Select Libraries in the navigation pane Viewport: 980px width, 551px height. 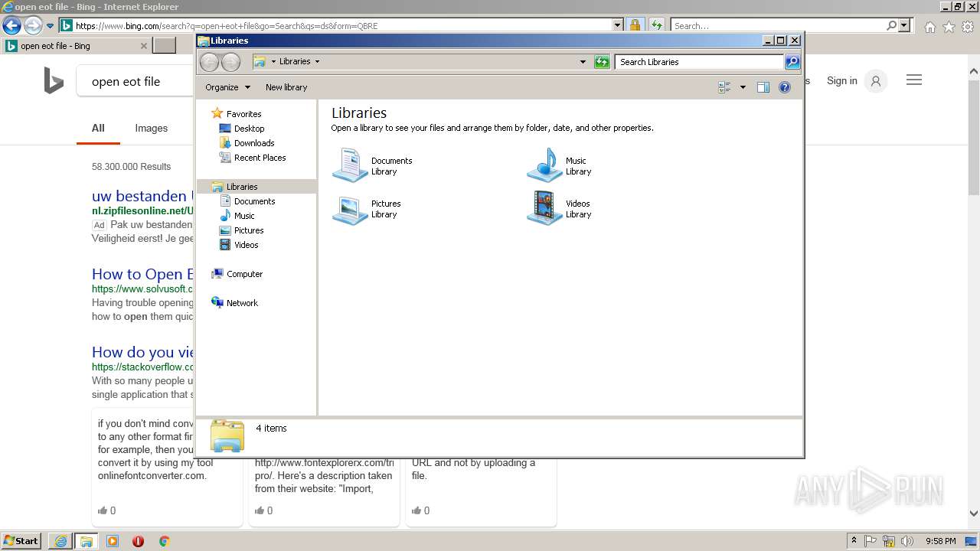[x=256, y=187]
